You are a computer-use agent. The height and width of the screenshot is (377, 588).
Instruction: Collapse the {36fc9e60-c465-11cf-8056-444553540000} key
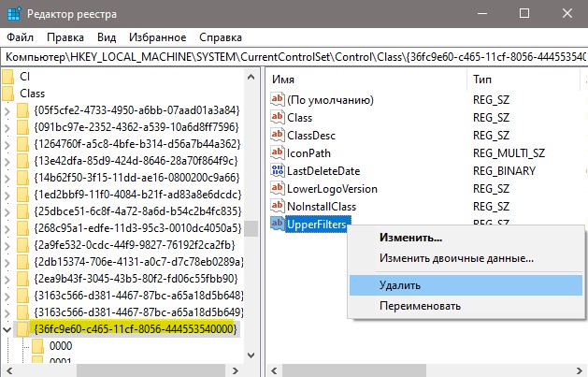point(7,329)
